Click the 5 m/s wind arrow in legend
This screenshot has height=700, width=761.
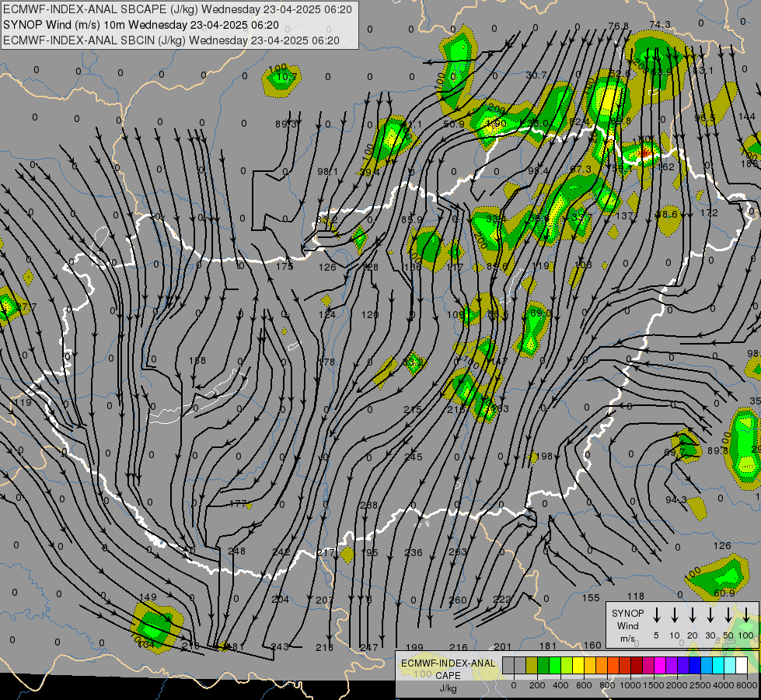click(x=657, y=614)
